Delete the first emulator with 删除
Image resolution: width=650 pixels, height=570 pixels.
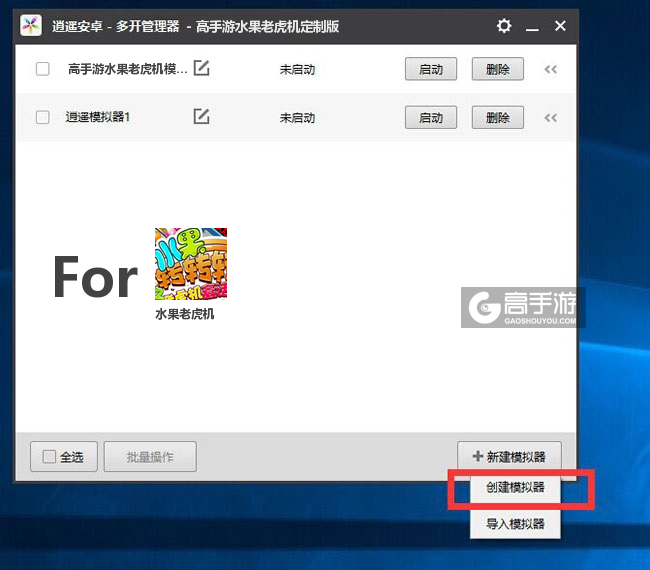(497, 69)
